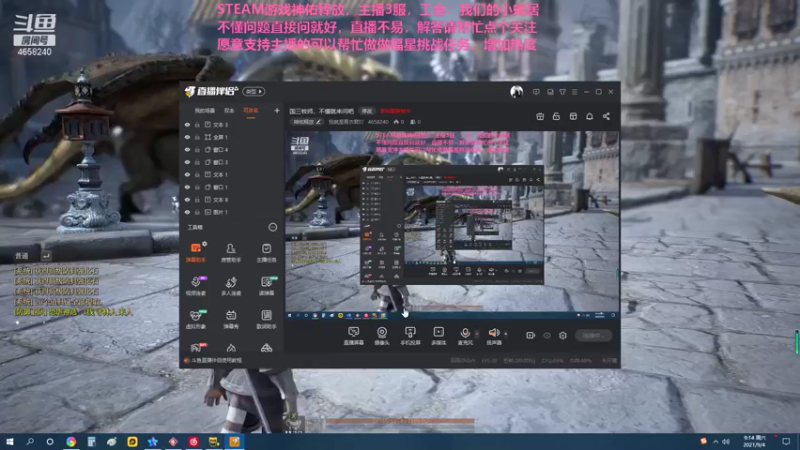Open the Windows Start menu
Screen dimensions: 800x450
coord(9,441)
